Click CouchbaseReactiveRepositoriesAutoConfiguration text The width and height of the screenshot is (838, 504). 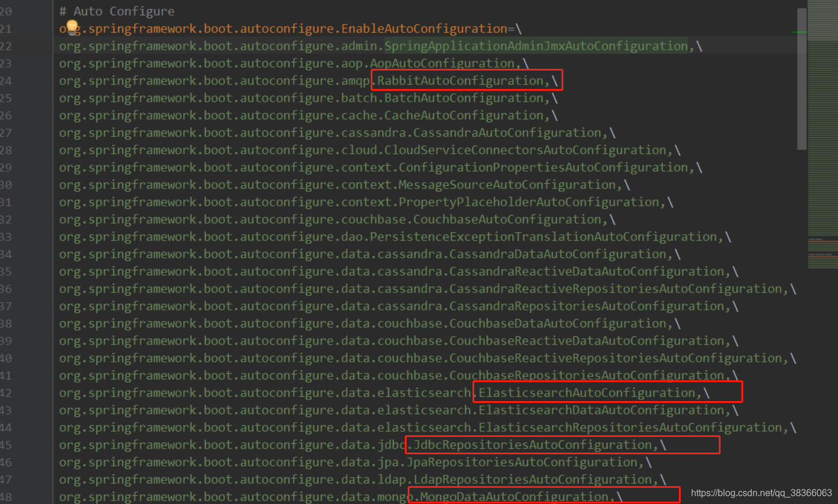pos(616,358)
